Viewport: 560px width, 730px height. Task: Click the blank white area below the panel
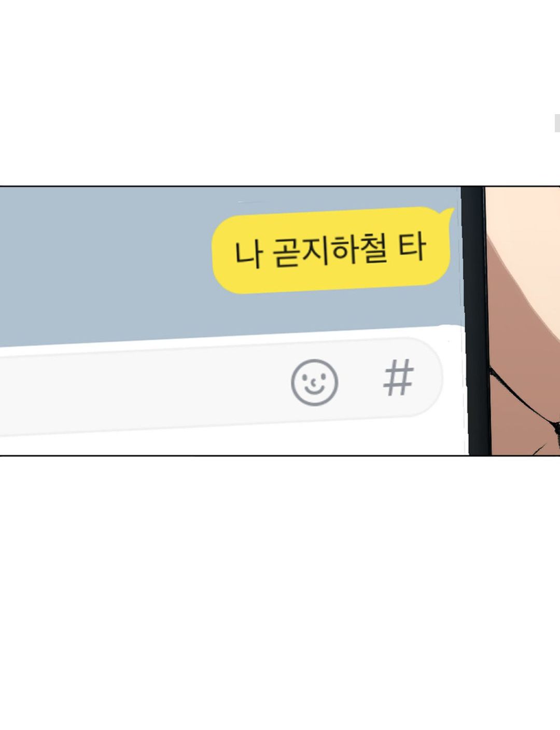tap(280, 591)
